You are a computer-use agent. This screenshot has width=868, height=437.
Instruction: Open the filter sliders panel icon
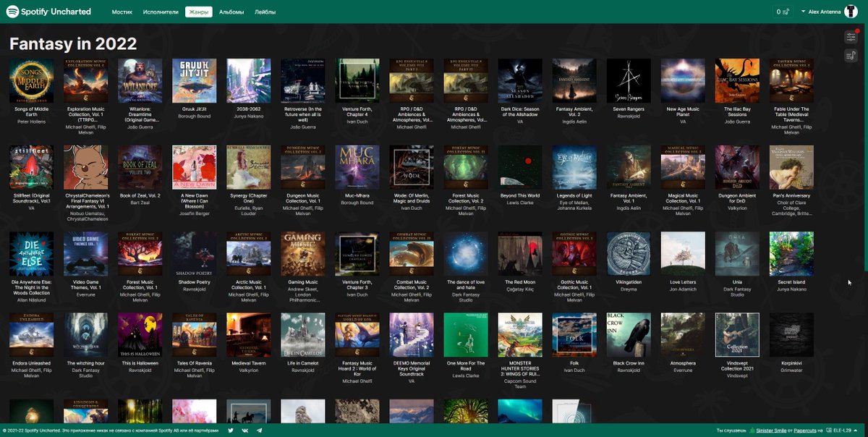coord(851,37)
